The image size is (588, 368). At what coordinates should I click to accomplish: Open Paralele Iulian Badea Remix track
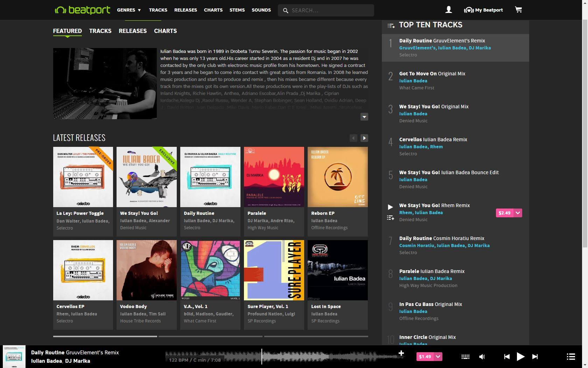[432, 271]
